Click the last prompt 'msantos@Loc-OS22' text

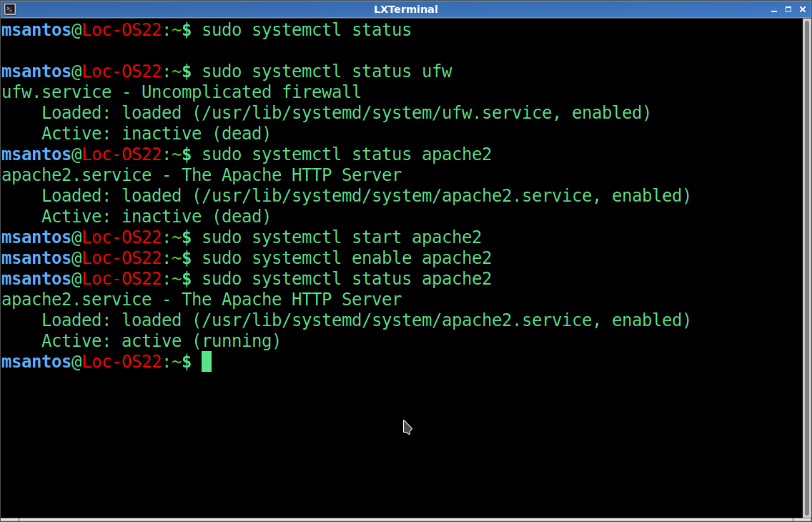tap(81, 362)
